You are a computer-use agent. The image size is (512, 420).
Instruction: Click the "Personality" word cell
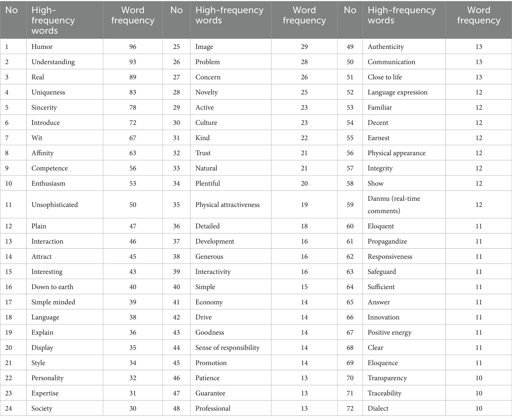click(47, 378)
